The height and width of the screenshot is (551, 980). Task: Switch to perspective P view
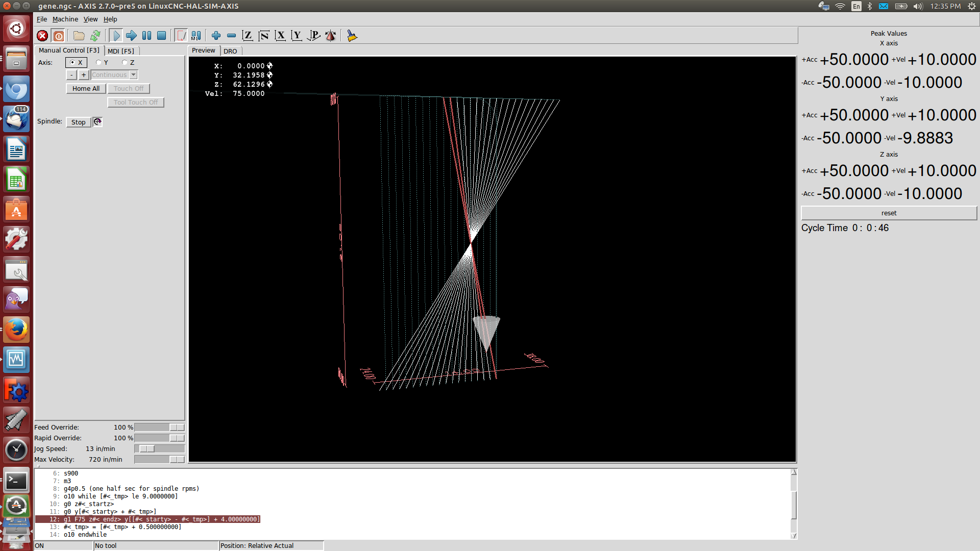(x=313, y=36)
